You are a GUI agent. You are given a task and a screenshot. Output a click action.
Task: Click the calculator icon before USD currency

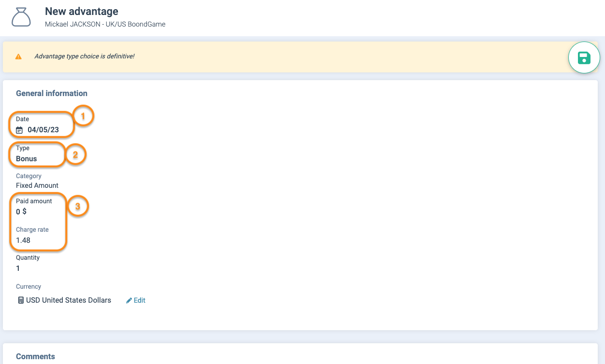[x=20, y=300]
